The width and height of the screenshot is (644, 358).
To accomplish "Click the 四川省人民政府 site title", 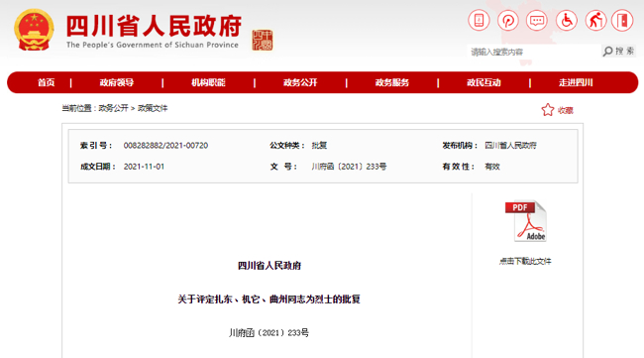I will 154,26.
